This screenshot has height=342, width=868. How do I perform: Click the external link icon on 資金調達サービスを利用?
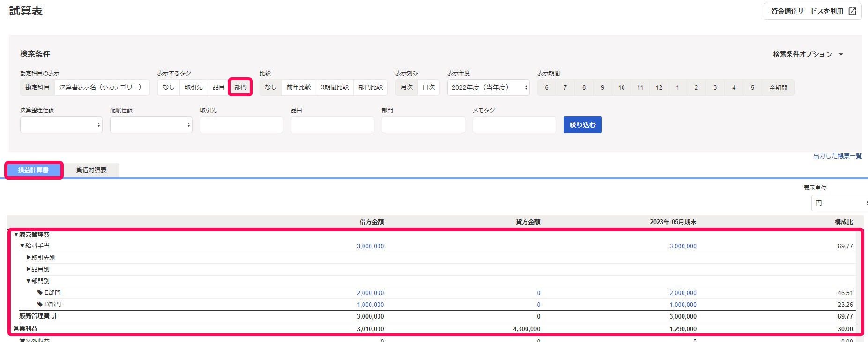[x=852, y=11]
